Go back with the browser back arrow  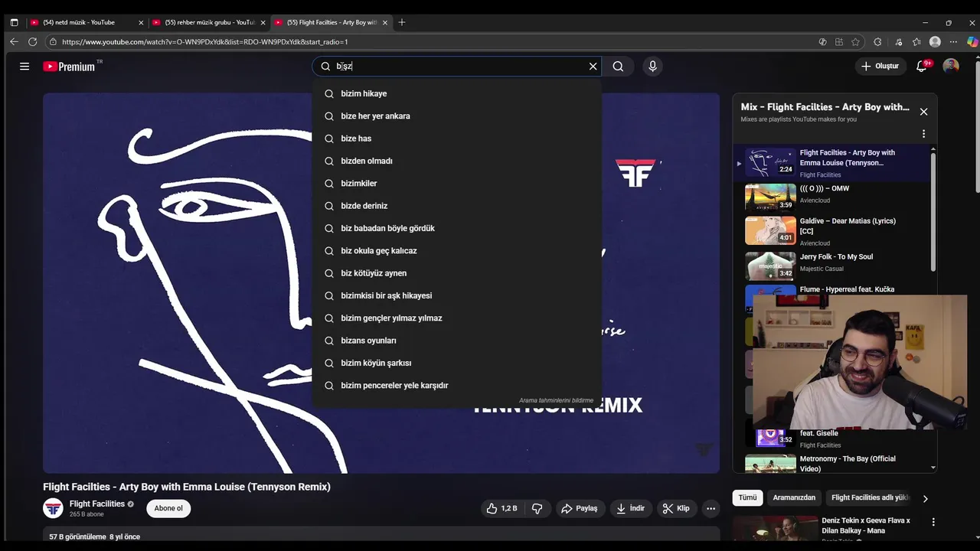coord(14,42)
